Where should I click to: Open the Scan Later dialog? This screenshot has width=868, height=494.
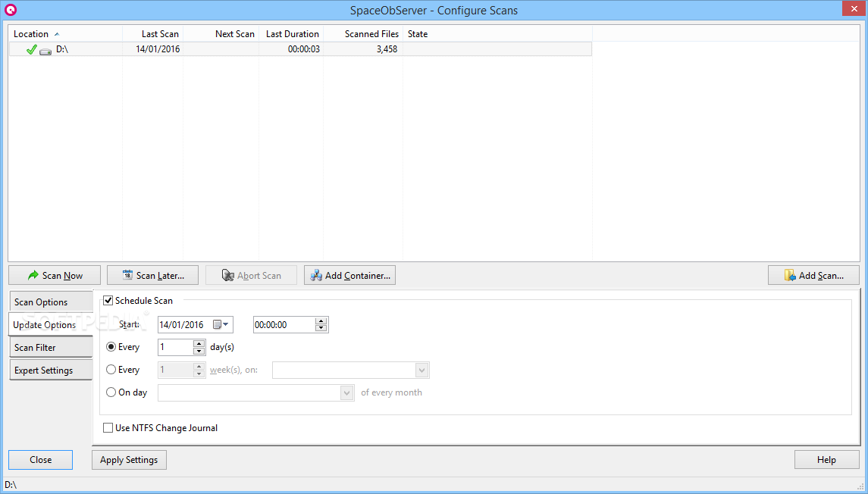click(x=152, y=276)
